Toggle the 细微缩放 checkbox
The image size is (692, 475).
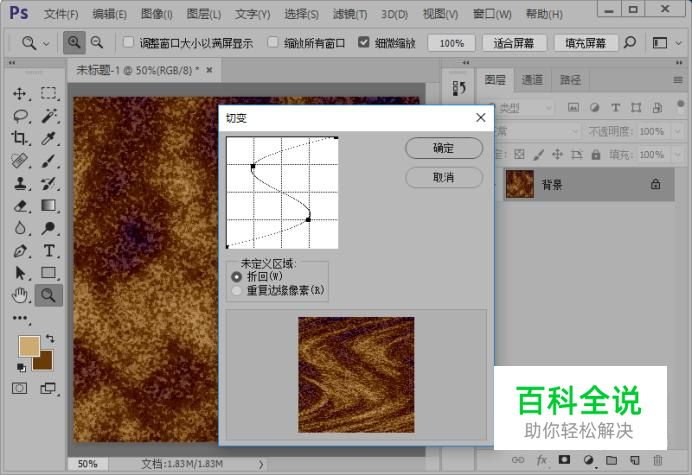coord(364,44)
